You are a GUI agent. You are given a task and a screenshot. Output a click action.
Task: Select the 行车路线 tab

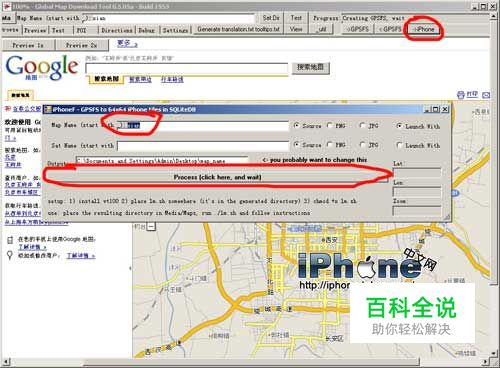click(x=172, y=79)
